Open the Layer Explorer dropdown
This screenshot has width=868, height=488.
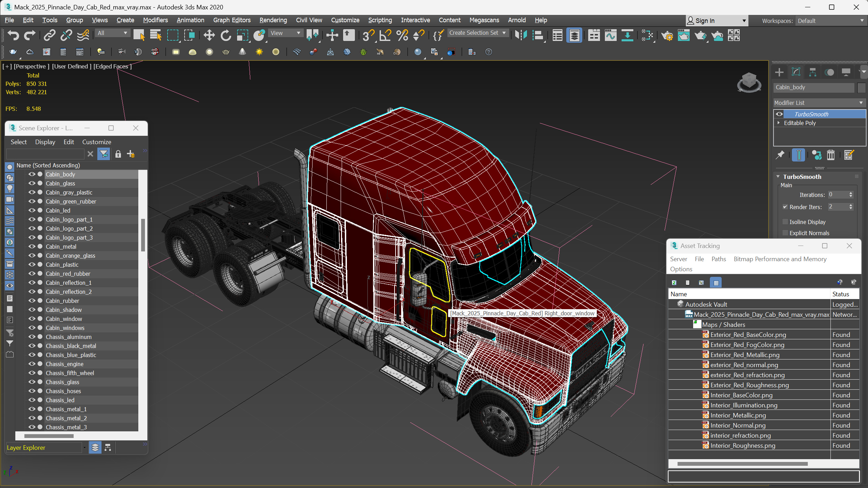(84, 447)
